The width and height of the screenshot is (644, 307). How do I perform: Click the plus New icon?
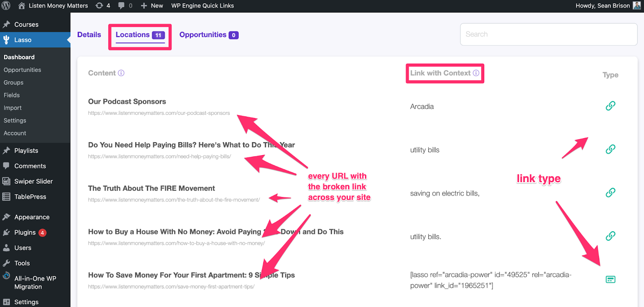coord(144,6)
